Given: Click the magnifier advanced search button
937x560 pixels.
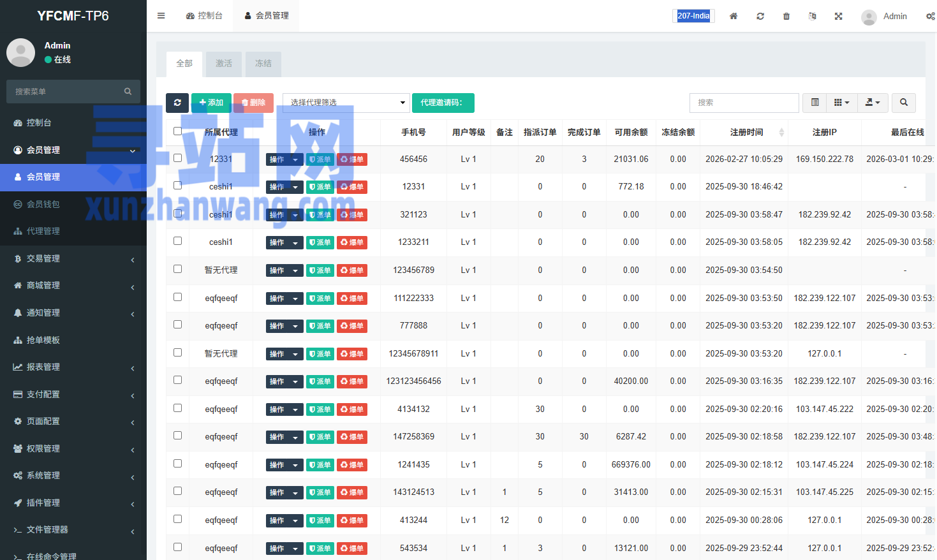Looking at the screenshot, I should click(x=904, y=103).
